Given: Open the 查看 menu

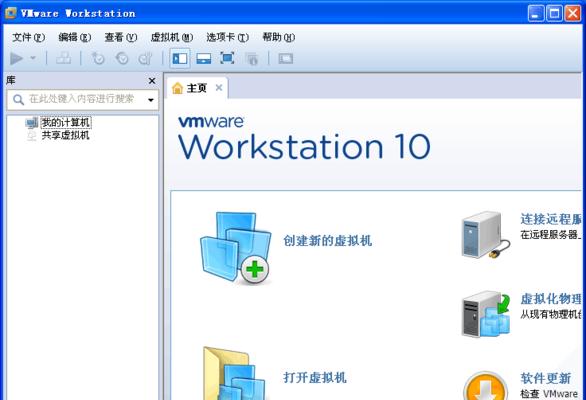Looking at the screenshot, I should pyautogui.click(x=121, y=37).
